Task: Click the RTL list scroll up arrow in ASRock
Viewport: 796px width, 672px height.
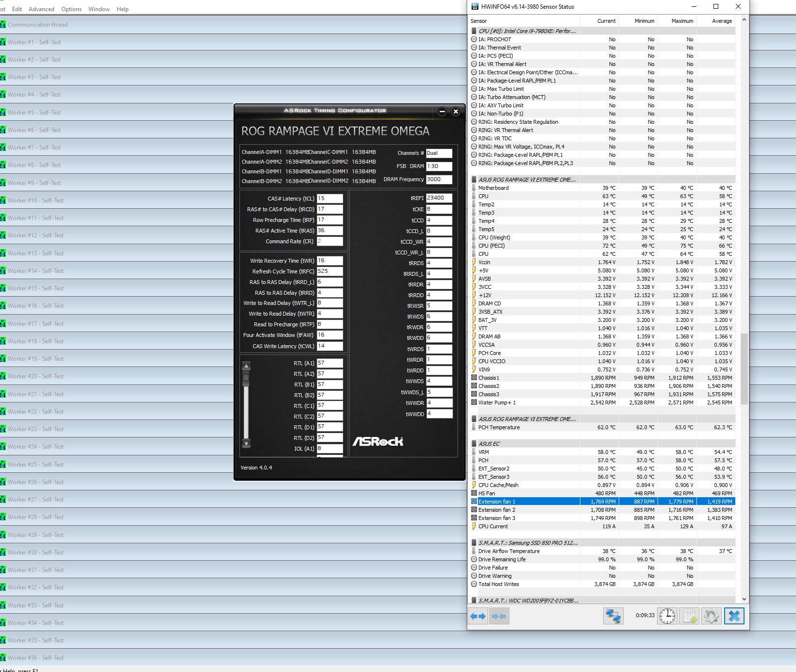Action: click(x=246, y=366)
